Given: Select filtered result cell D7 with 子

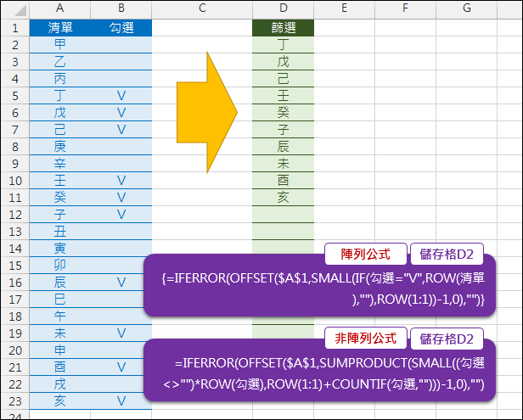Looking at the screenshot, I should 284,130.
